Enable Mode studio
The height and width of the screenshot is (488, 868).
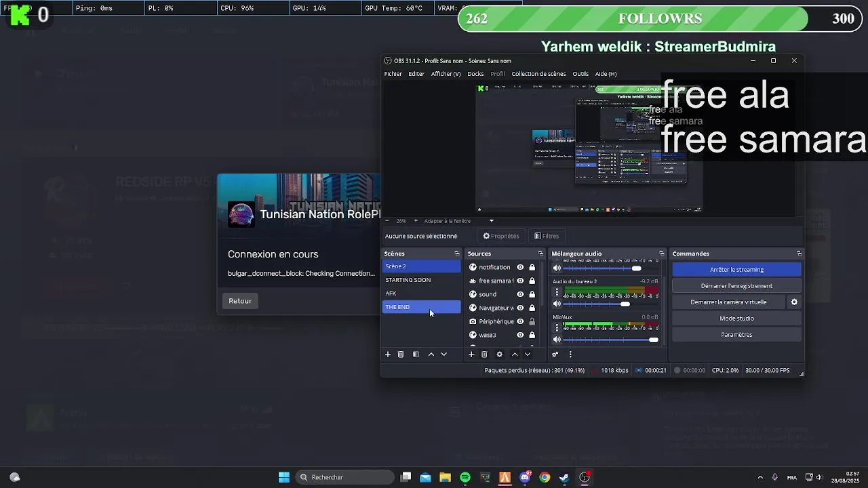click(736, 319)
